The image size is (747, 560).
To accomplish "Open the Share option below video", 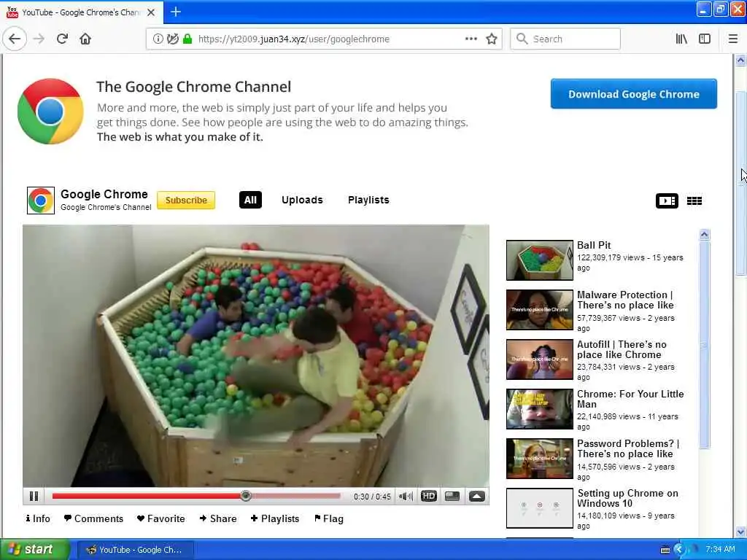I will (x=217, y=518).
